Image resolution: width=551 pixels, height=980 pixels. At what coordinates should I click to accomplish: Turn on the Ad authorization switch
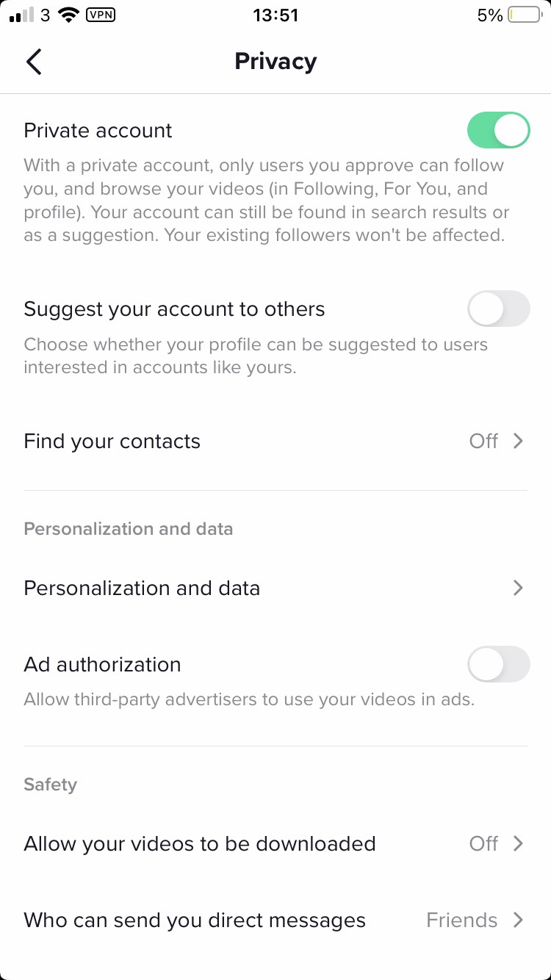498,664
